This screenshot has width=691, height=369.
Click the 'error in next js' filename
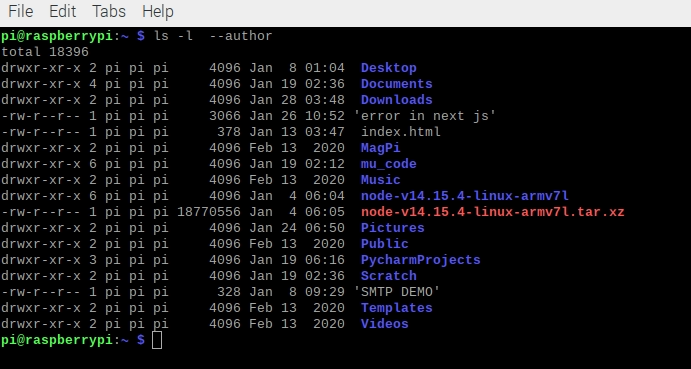tap(425, 116)
